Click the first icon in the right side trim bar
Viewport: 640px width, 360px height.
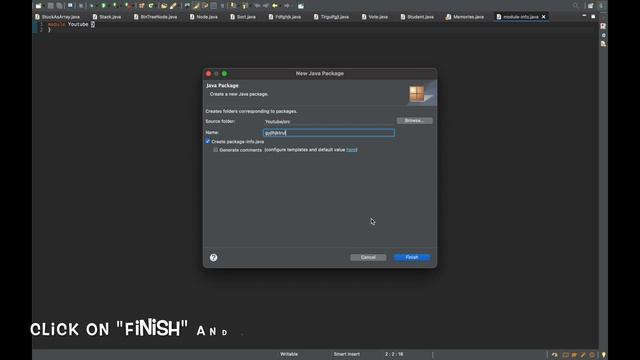[x=603, y=26]
